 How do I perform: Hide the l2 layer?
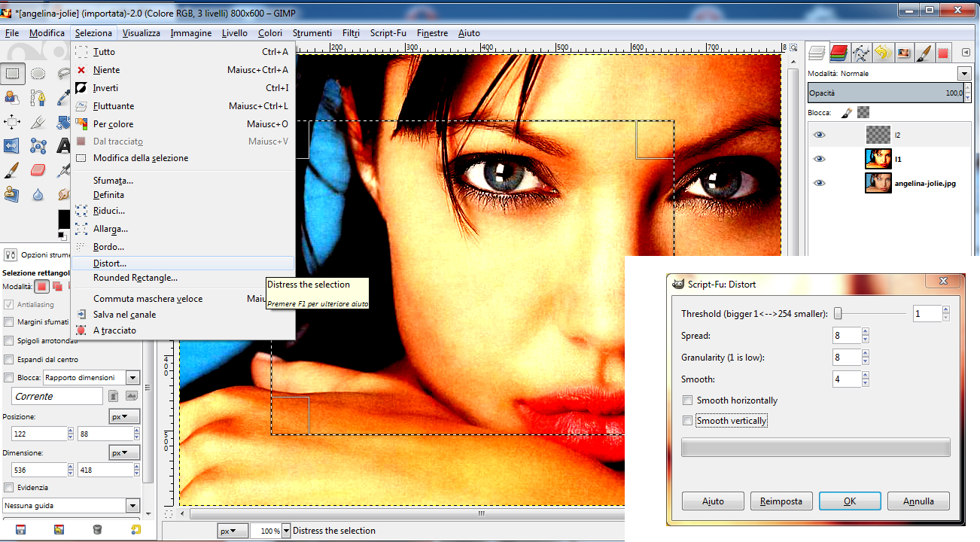click(820, 135)
